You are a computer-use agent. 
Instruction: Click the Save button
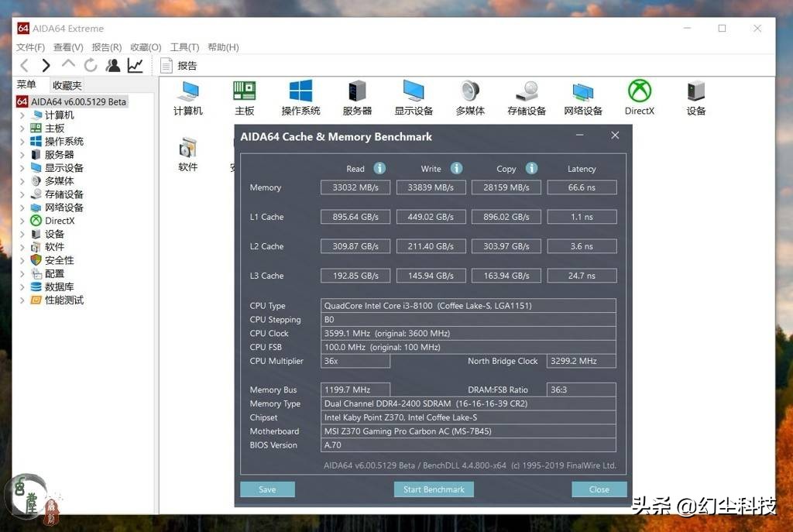(x=267, y=489)
